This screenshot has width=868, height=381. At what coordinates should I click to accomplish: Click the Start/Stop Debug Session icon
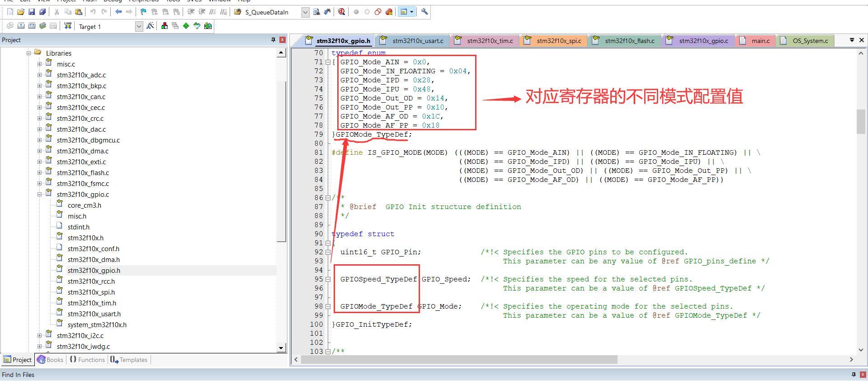coord(341,12)
